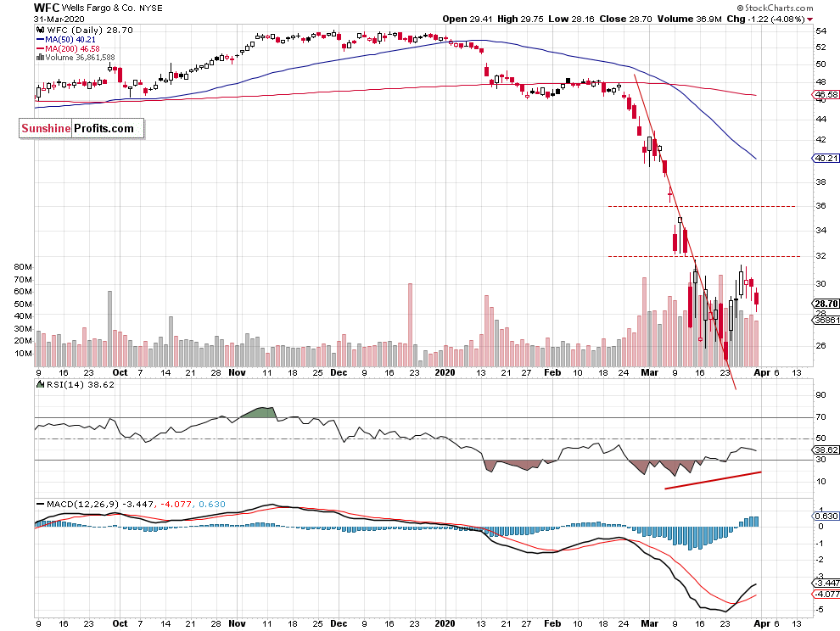Click the blue MA(50) line swatch in legend

(40, 40)
